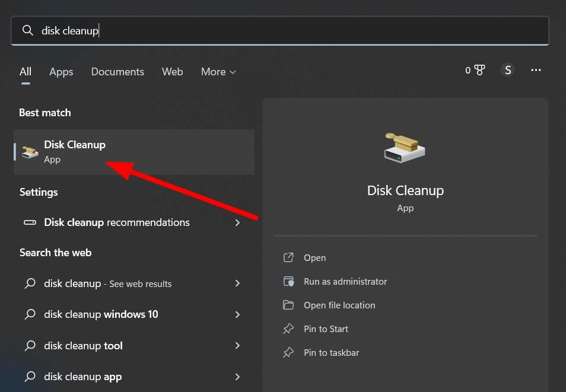The height and width of the screenshot is (392, 566).
Task: Click the Run as administrator shield icon
Action: tap(289, 282)
